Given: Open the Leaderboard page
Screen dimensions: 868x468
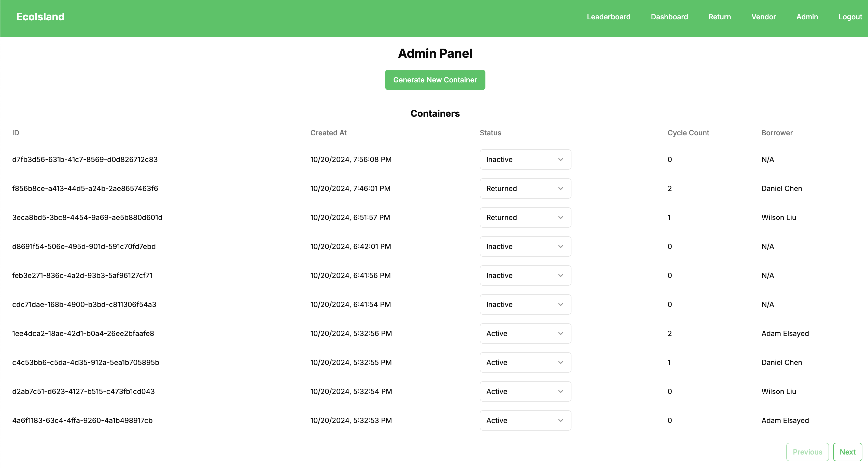Looking at the screenshot, I should point(608,17).
